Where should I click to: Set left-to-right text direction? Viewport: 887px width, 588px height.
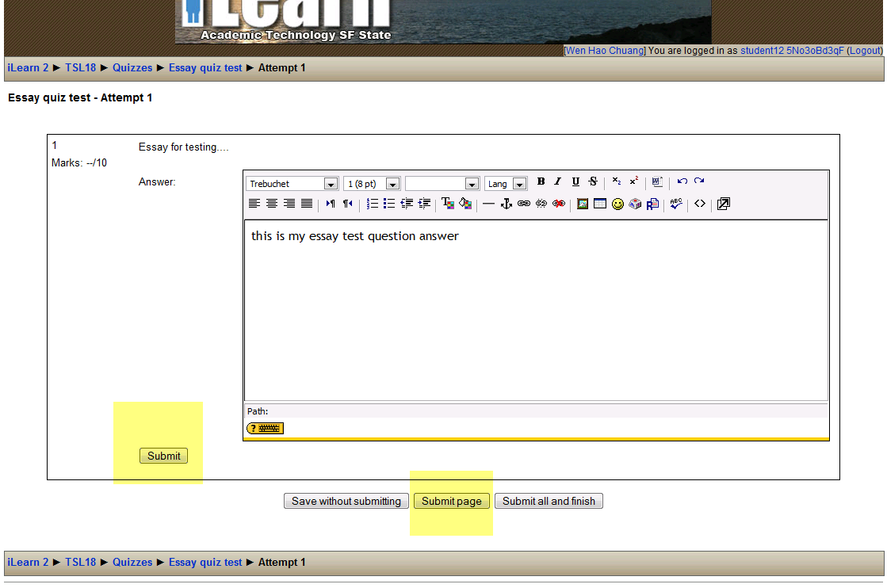331,204
